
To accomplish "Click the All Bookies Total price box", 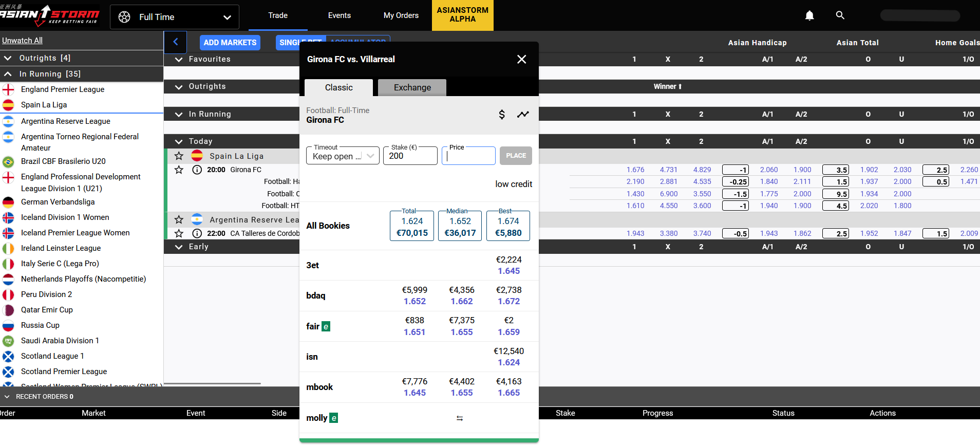I will click(412, 226).
